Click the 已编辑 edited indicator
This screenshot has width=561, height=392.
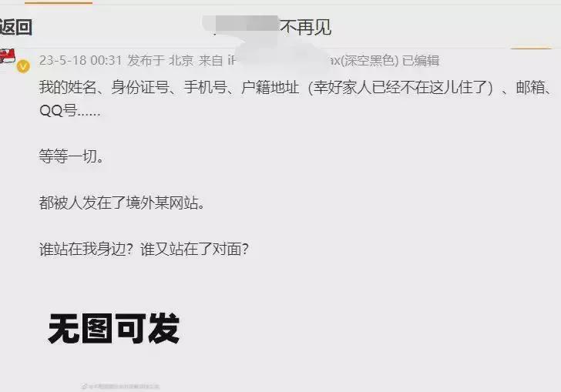421,60
